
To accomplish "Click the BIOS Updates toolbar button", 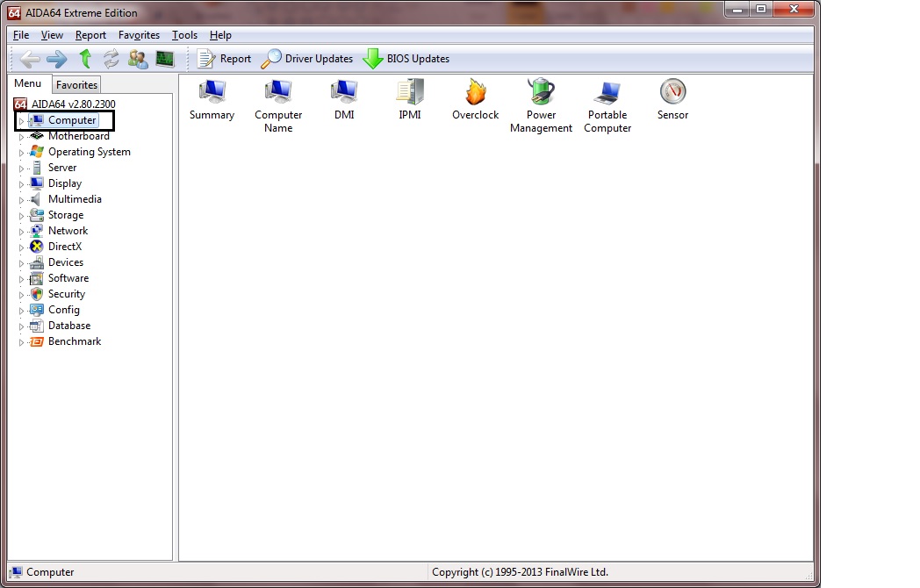I will tap(406, 59).
